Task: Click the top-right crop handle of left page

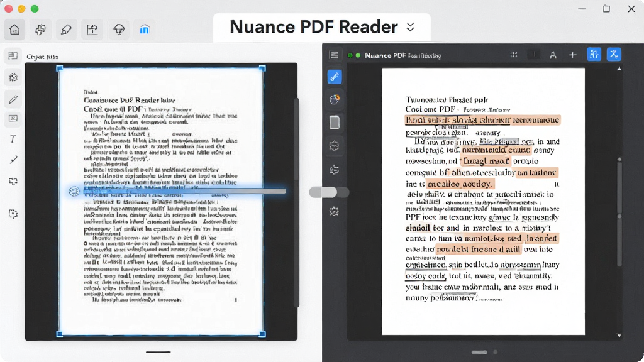Action: point(262,68)
